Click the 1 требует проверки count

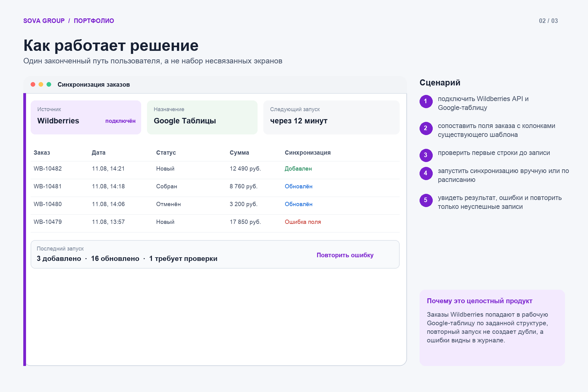pyautogui.click(x=183, y=259)
